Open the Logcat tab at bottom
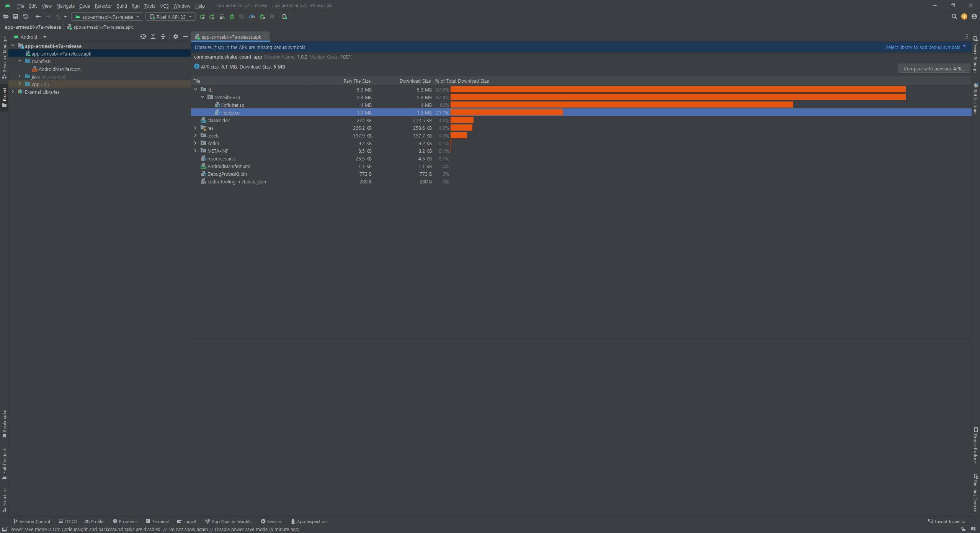Image resolution: width=980 pixels, height=533 pixels. [x=187, y=521]
